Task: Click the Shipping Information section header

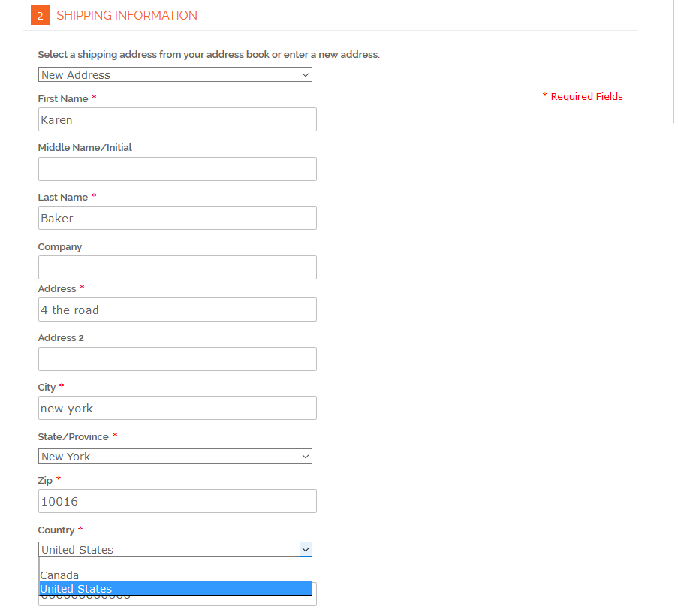Action: (x=126, y=15)
